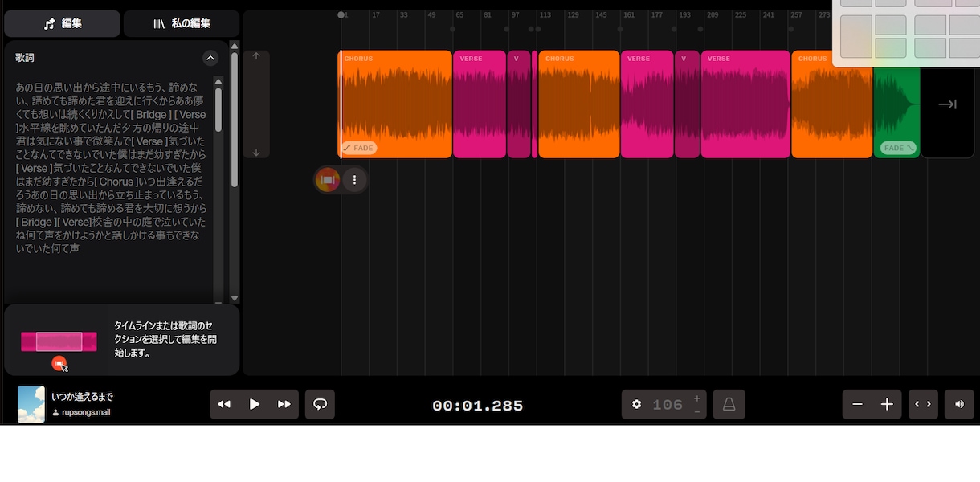
Task: Select the first VERSE section on timeline
Action: pos(480,104)
